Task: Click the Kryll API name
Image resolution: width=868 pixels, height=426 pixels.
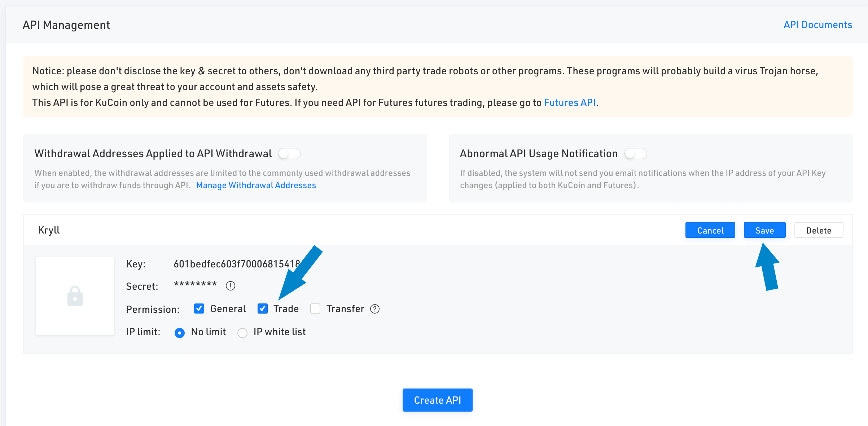Action: 49,230
